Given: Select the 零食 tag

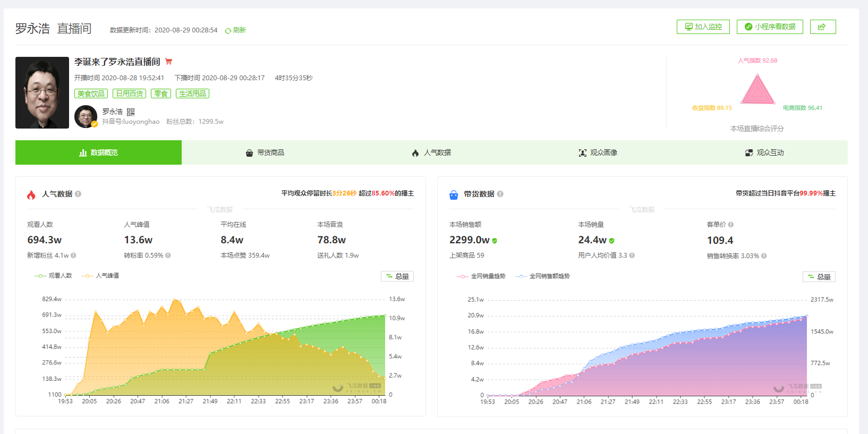Looking at the screenshot, I should click(x=161, y=93).
